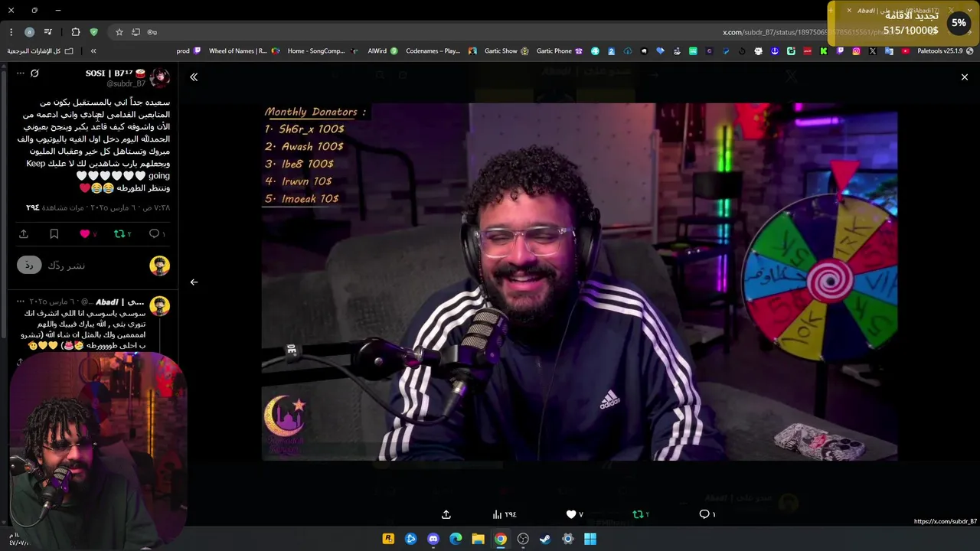This screenshot has width=980, height=551.
Task: Click the reply post button
Action: click(29, 265)
